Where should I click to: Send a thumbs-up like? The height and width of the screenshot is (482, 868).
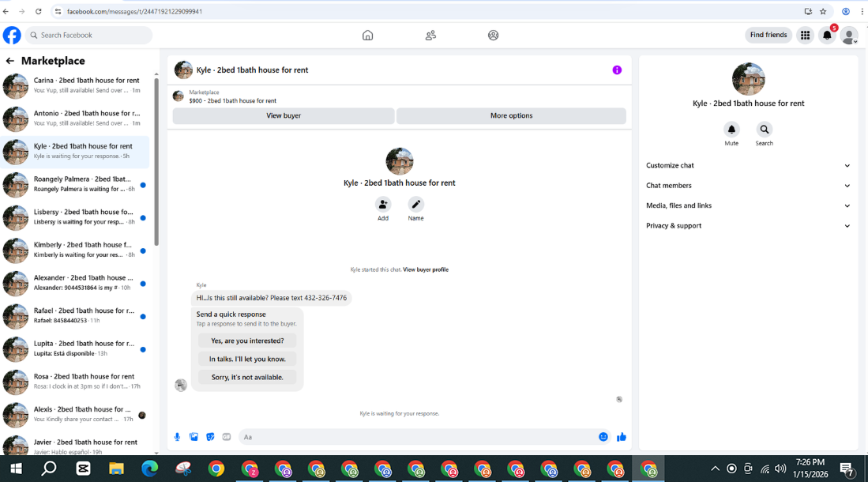(621, 437)
